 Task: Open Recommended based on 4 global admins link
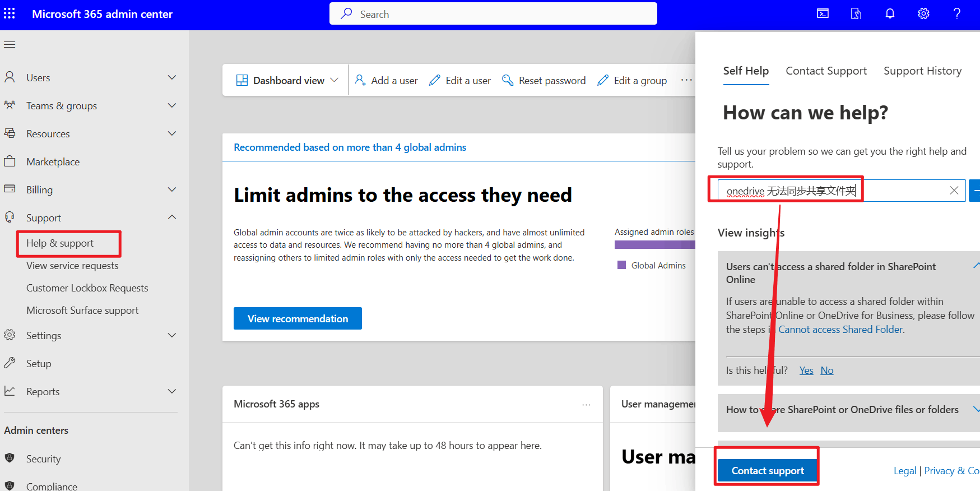[x=350, y=147]
